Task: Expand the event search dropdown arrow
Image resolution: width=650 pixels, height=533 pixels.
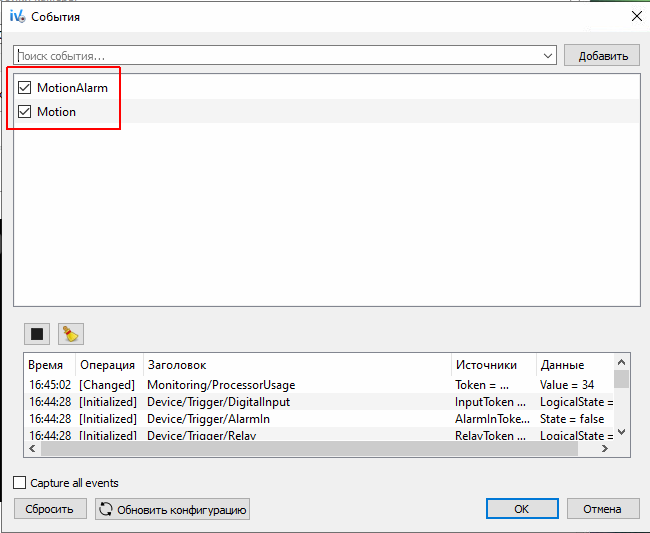Action: coord(548,56)
